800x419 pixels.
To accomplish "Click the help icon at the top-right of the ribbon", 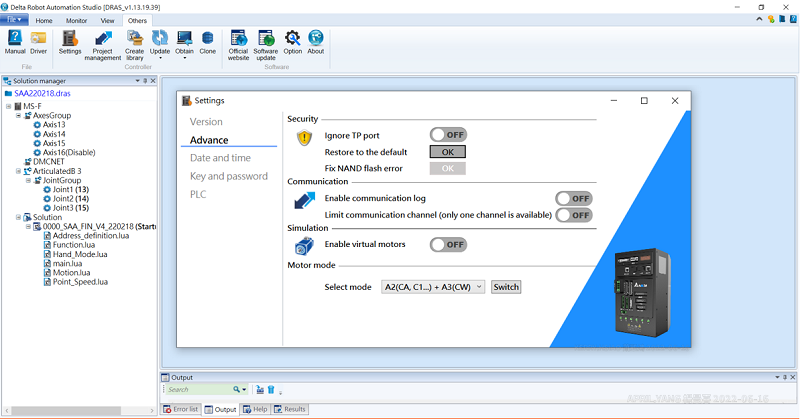I will [x=793, y=19].
